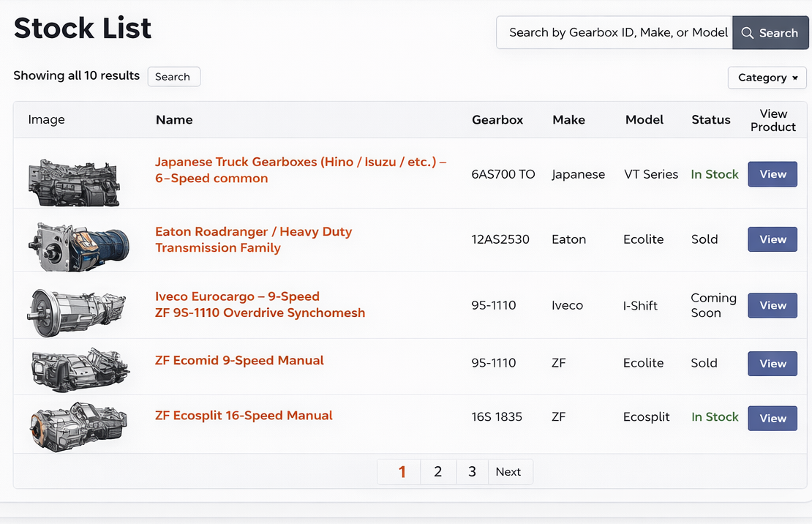View the Eaton 12AS2530 gearbox
Screen dimensions: 812x524
(x=772, y=239)
